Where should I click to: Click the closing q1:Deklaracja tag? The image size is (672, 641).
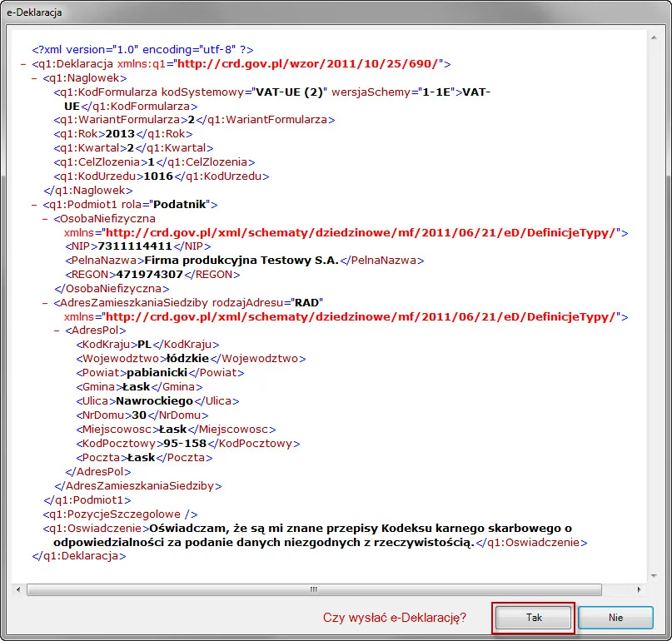tap(79, 556)
